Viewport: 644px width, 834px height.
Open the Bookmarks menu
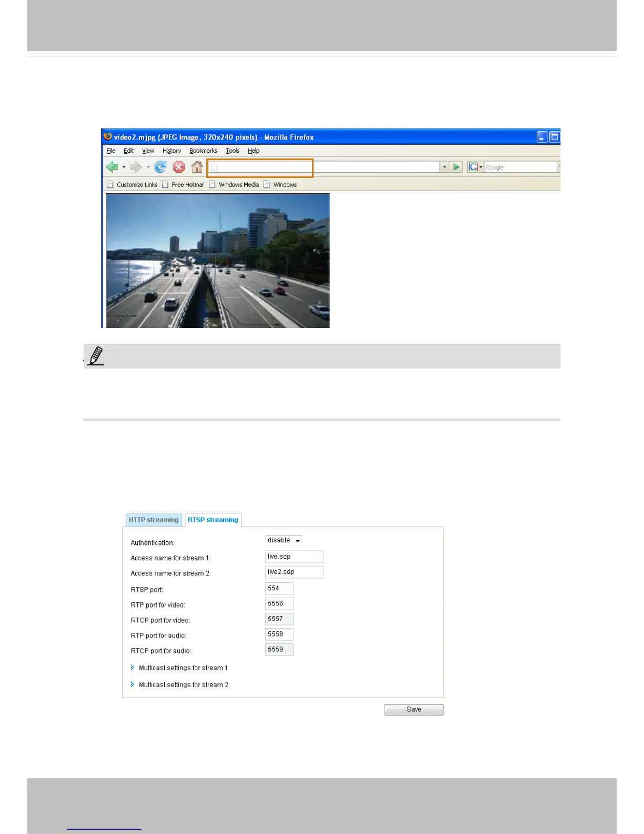click(x=203, y=151)
